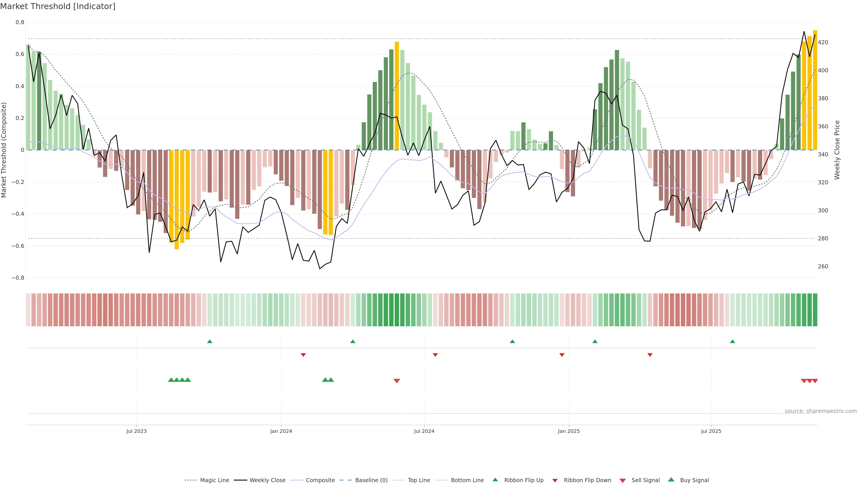Click ribbon flip up marker after Jul 2025
Image resolution: width=868 pixels, height=488 pixels.
pos(732,342)
